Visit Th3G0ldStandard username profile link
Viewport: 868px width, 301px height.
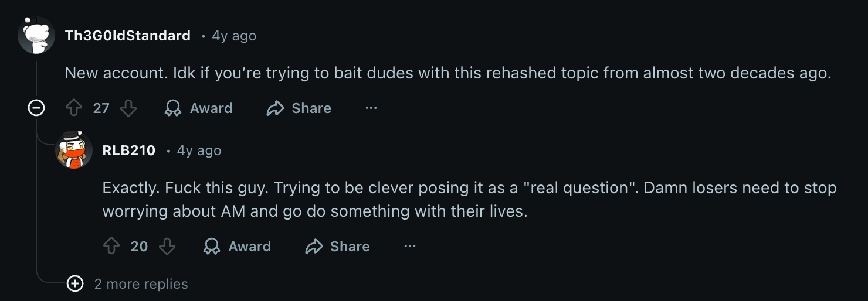coord(128,36)
